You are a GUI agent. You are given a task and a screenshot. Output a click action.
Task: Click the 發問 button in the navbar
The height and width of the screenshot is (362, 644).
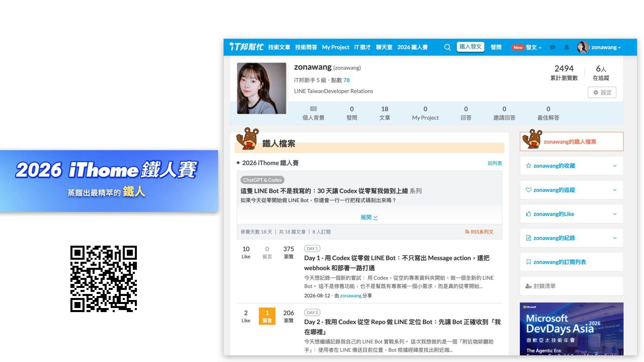(x=496, y=47)
